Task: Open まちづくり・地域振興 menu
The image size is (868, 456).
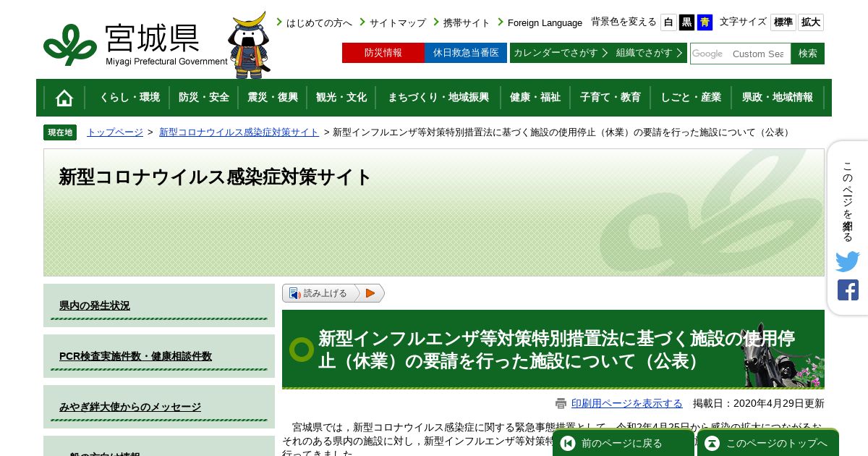Action: (438, 98)
